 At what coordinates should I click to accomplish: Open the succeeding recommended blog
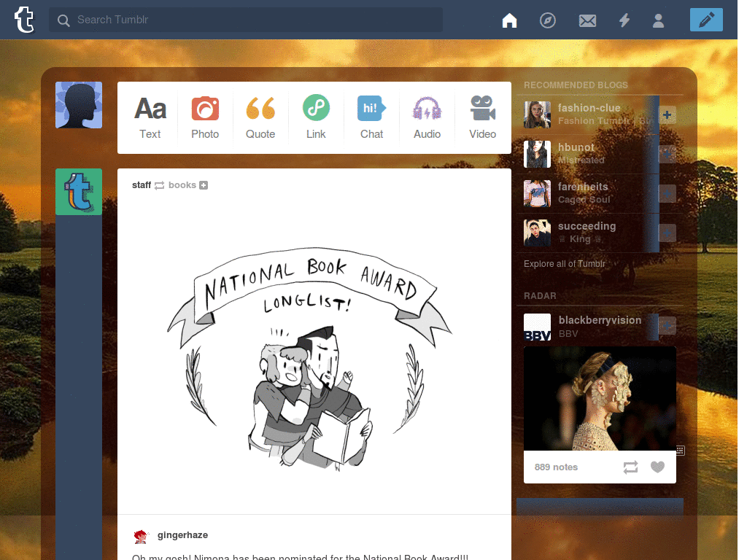587,226
